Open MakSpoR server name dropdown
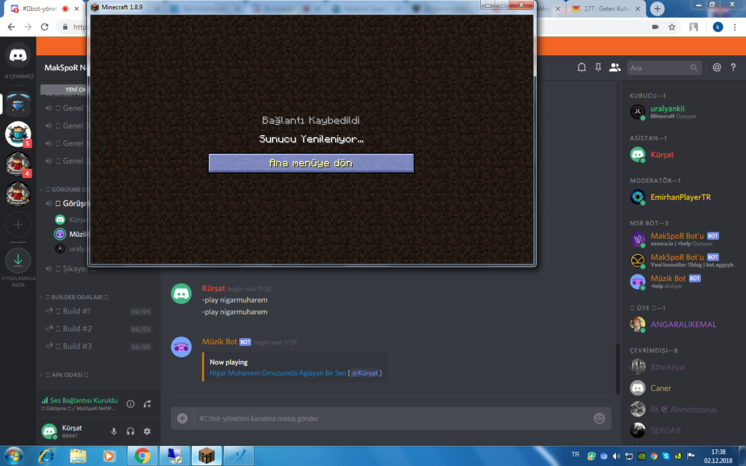The height and width of the screenshot is (466, 746). coord(65,68)
